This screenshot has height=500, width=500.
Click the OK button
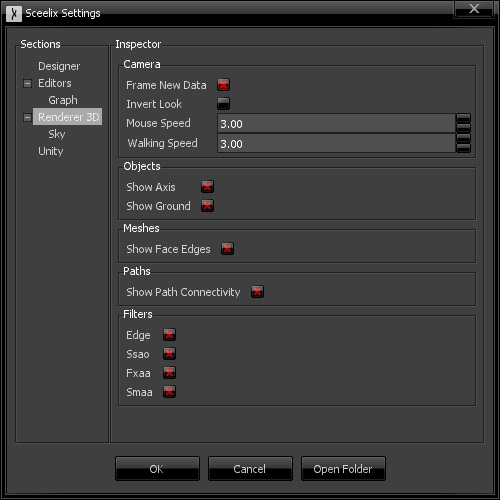[157, 469]
